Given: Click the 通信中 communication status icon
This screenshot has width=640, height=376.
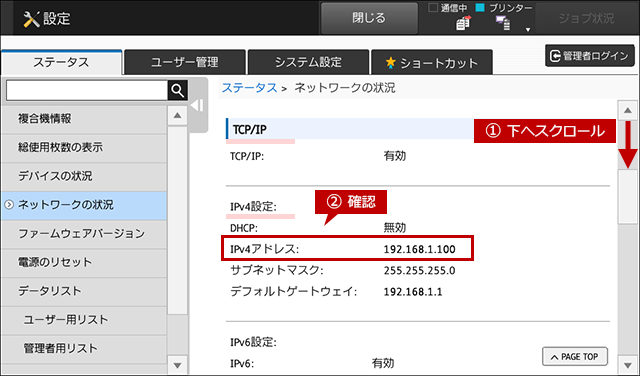Looking at the screenshot, I should point(463,23).
